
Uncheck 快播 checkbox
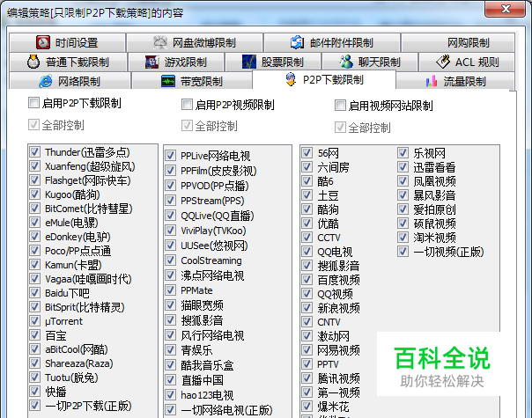pos(34,391)
